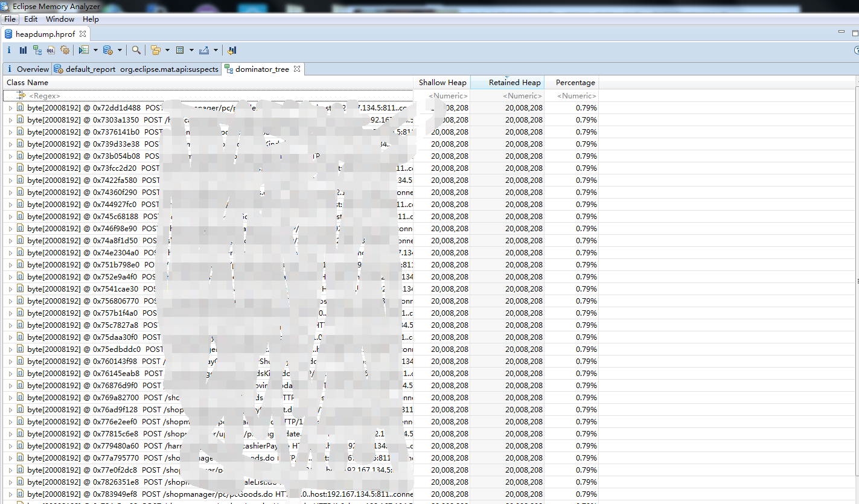Click the array icon of row 0x745c68188
The height and width of the screenshot is (504, 859).
(x=20, y=216)
